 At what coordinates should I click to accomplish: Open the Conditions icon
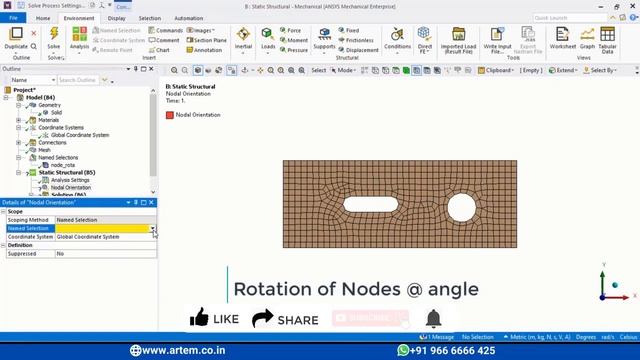[397, 34]
